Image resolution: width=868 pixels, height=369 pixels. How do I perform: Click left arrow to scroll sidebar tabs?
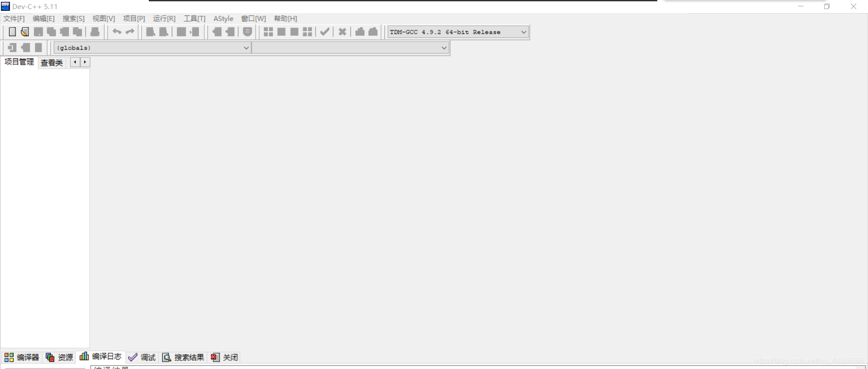pos(75,62)
